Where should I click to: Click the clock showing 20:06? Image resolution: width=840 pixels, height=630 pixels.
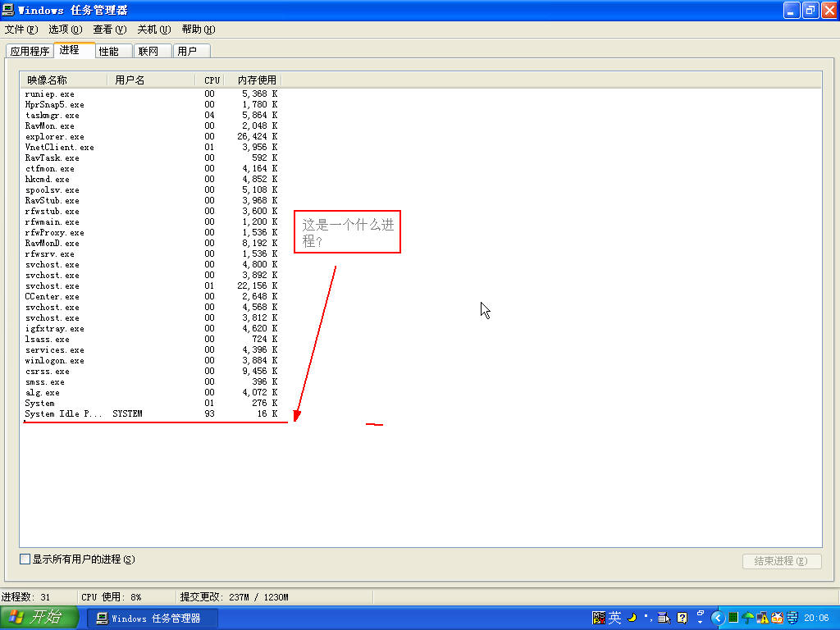(x=816, y=618)
